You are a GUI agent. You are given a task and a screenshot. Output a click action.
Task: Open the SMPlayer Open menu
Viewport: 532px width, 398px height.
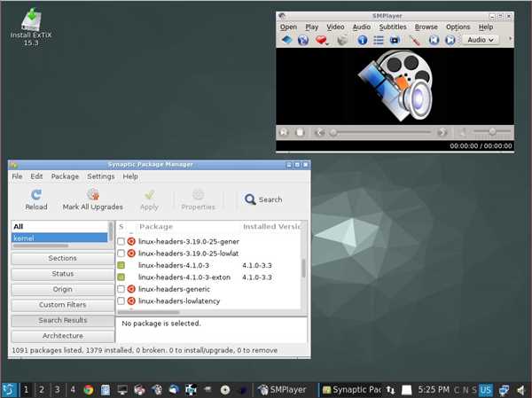(288, 27)
